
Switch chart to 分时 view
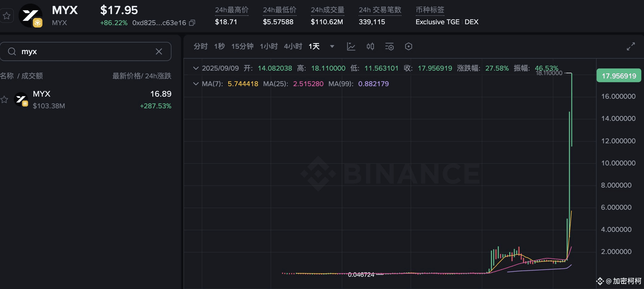200,46
